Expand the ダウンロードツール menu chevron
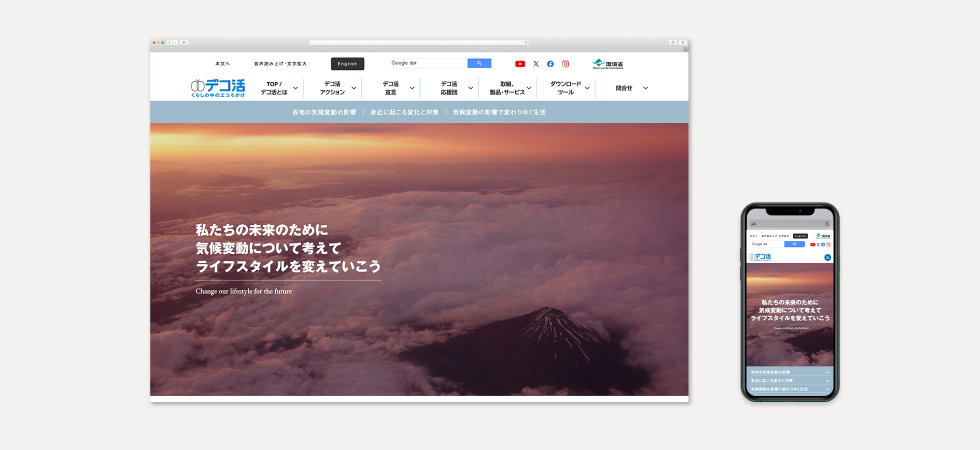This screenshot has height=450, width=980. click(x=587, y=88)
